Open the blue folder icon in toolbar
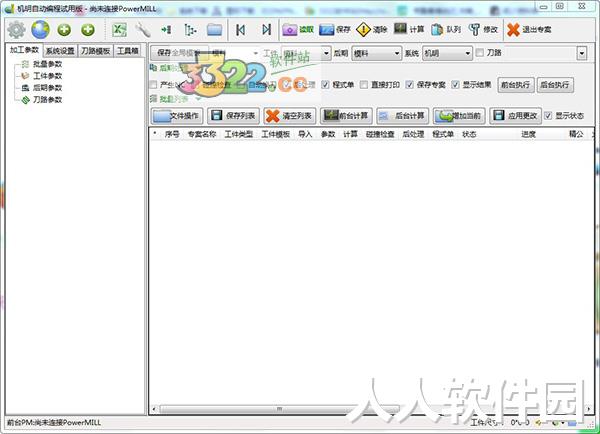This screenshot has width=600, height=434. tap(214, 29)
